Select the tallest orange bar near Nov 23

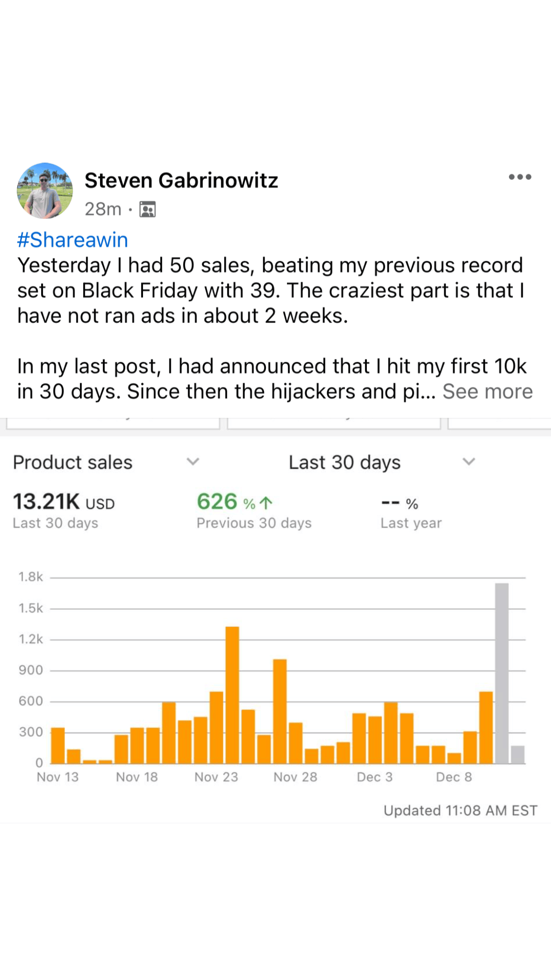tap(232, 695)
